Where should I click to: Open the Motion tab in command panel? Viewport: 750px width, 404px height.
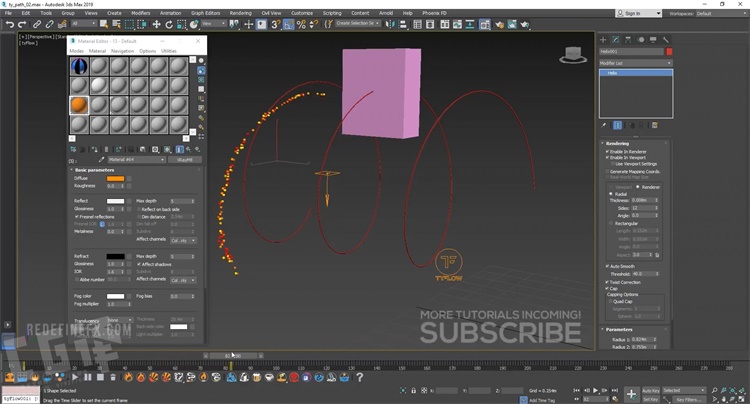point(641,40)
